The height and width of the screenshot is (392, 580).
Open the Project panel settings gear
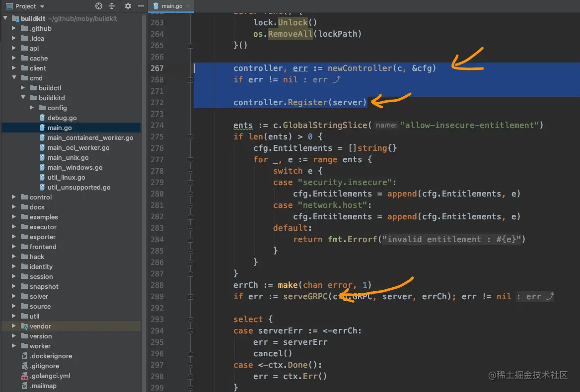coord(127,6)
